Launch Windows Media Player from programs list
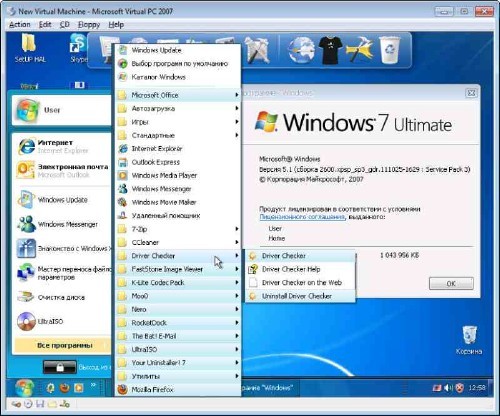 178,175
